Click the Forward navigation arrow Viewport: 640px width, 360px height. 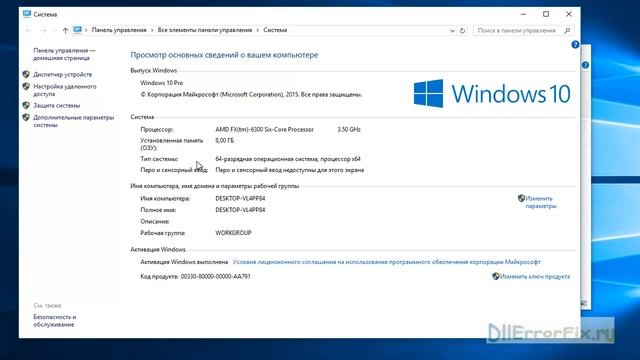(x=43, y=30)
